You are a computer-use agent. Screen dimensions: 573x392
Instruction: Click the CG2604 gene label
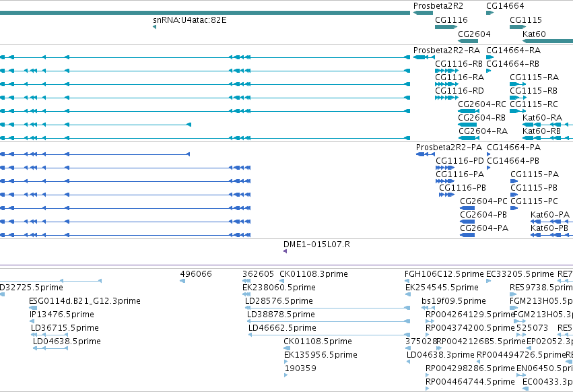coord(474,34)
